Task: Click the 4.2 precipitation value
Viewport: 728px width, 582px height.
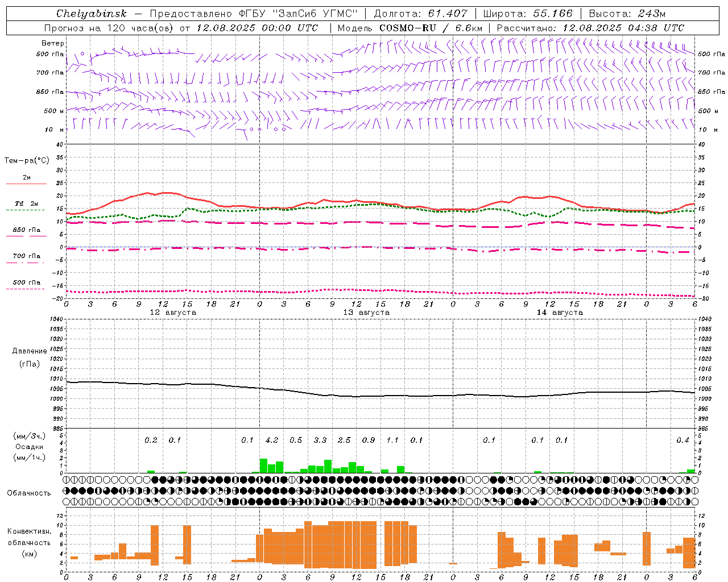Action: coord(272,440)
